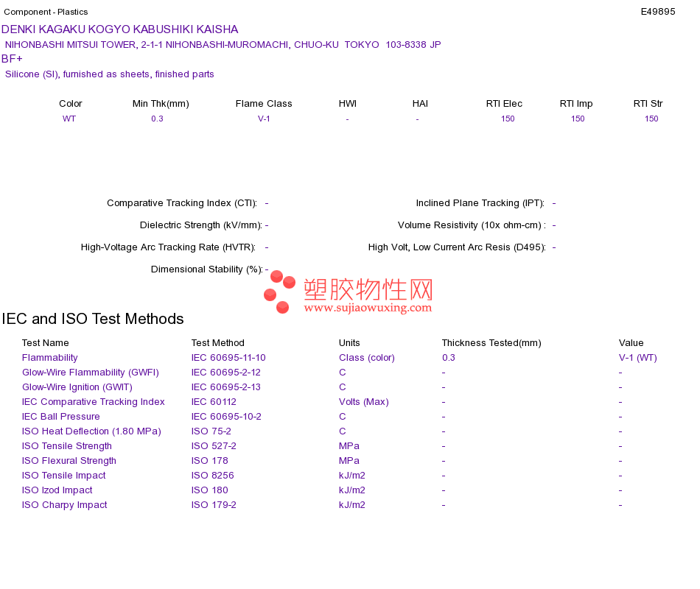The image size is (700, 589).
Task: Click the V-1 flame class value
Action: pos(264,119)
